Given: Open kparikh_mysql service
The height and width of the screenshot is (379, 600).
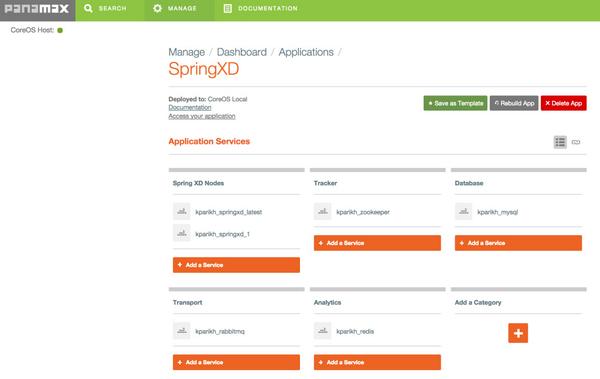Looking at the screenshot, I should (497, 212).
